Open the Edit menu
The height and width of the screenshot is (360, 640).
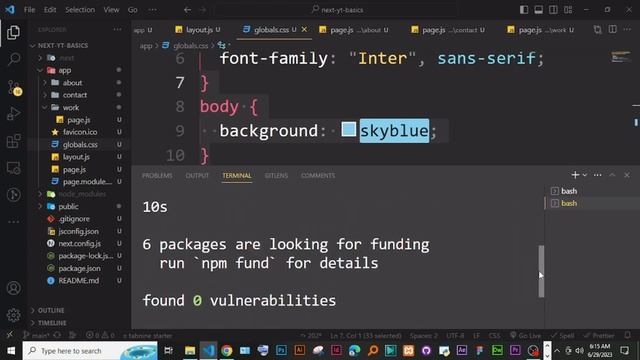pos(50,10)
